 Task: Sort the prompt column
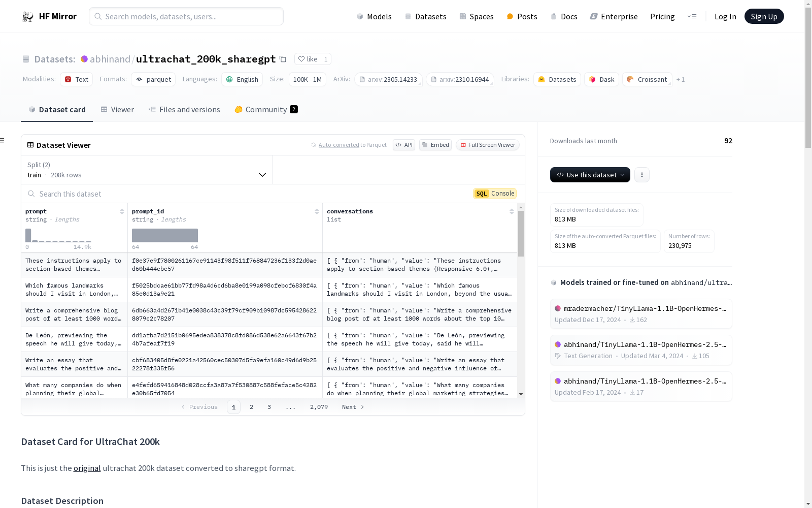(x=122, y=211)
